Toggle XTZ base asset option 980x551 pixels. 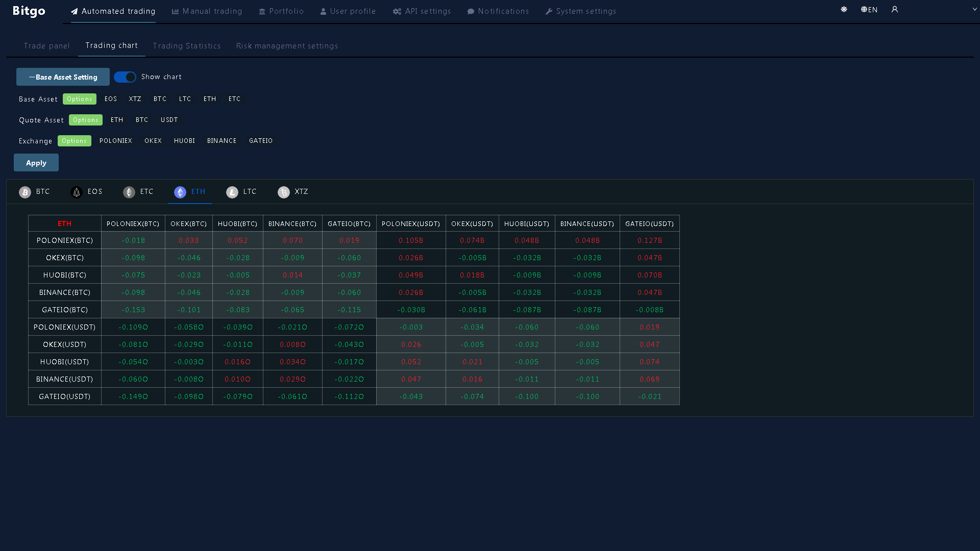[x=135, y=99]
